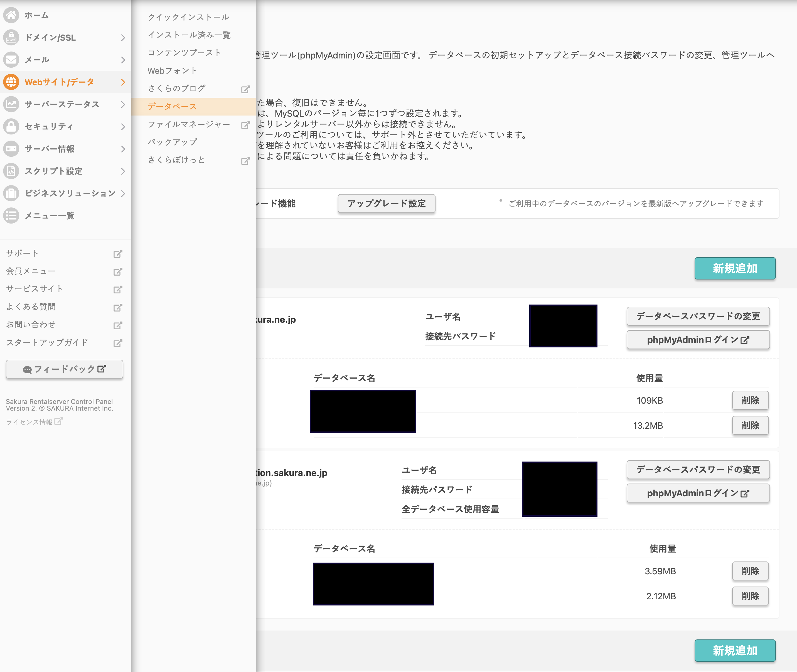Image resolution: width=797 pixels, height=672 pixels.
Task: Open ファイルマネージャー submenu entry
Action: point(189,124)
